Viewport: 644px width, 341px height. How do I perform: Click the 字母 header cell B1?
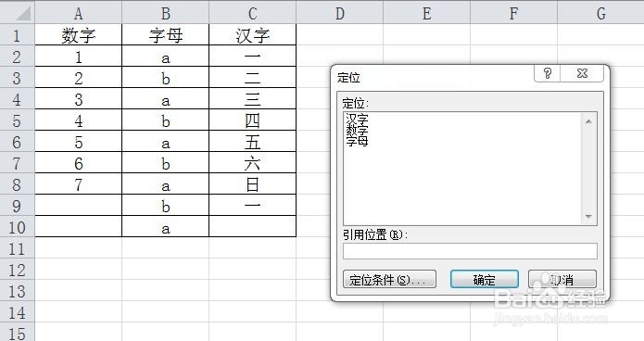(x=166, y=34)
